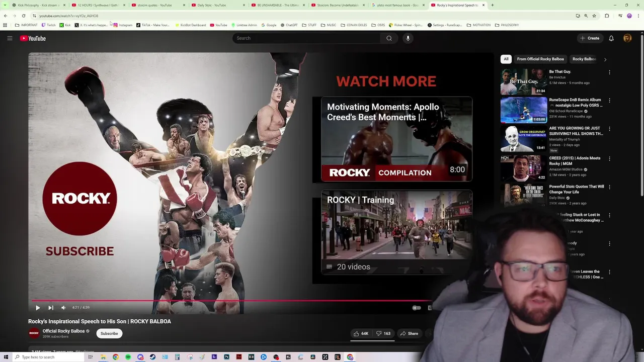Open the ROCKY Training playlist card
Screen dimensions: 644x362
[396, 232]
